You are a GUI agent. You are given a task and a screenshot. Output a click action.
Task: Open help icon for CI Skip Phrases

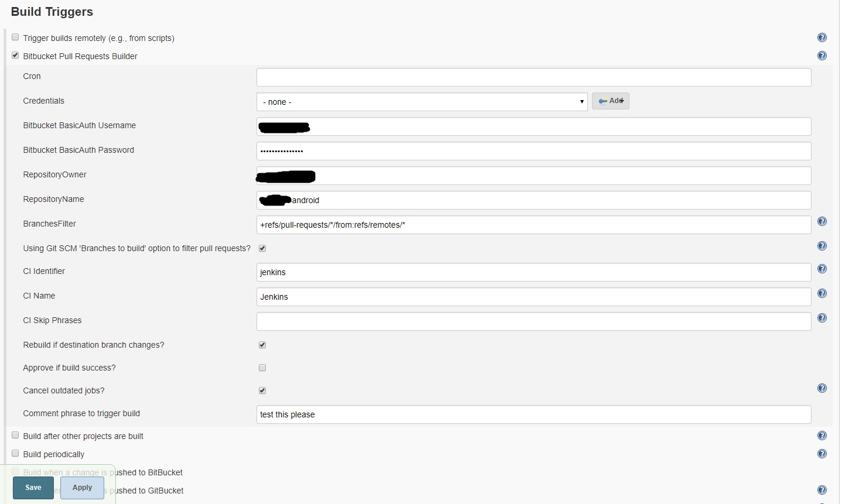tap(822, 318)
